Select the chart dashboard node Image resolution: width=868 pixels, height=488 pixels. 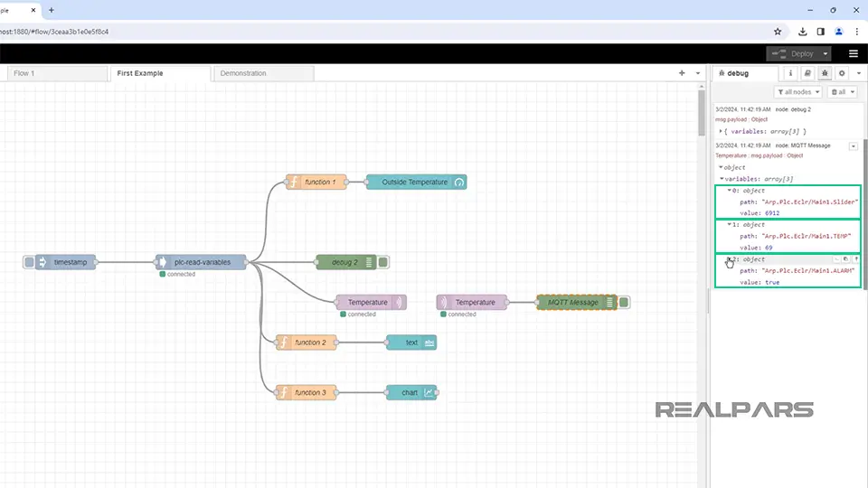click(411, 392)
